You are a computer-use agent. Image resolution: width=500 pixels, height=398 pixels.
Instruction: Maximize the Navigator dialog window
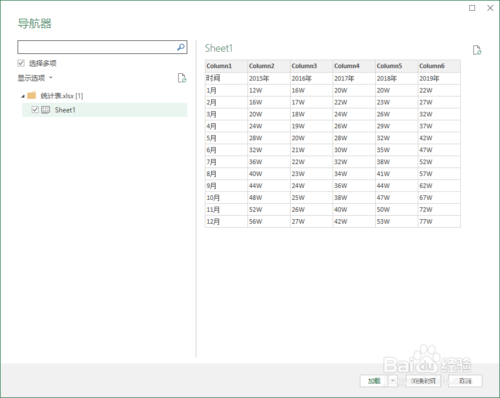pyautogui.click(x=472, y=8)
